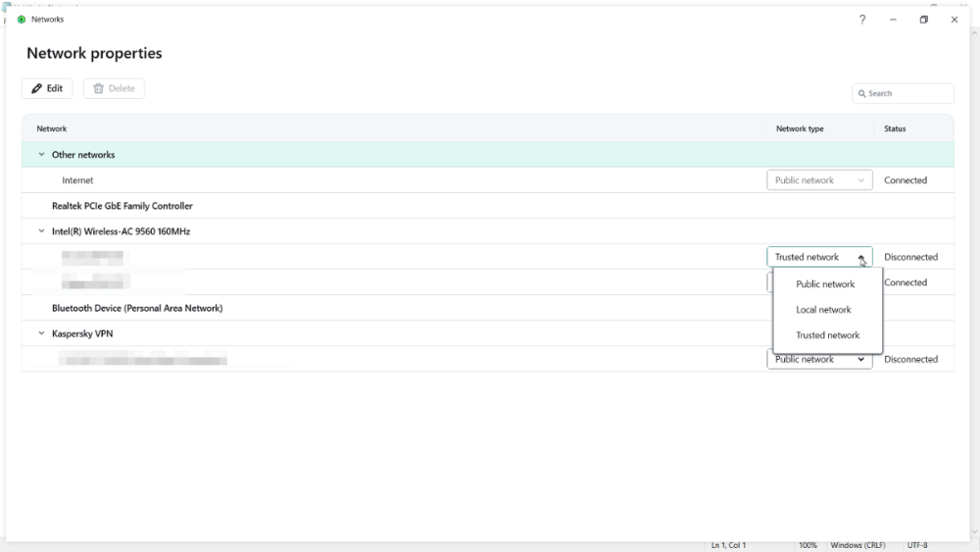Click Disconnected status in Kaspersky VPN row
Image resolution: width=980 pixels, height=552 pixels.
coord(910,360)
